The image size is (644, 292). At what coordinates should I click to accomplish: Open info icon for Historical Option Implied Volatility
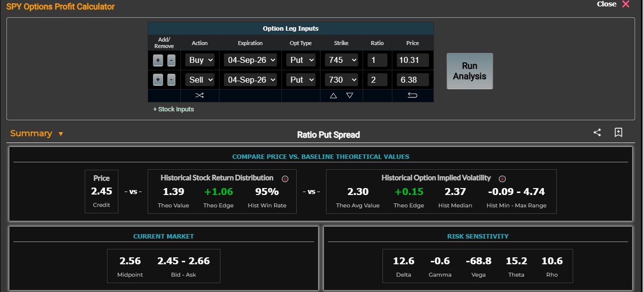pyautogui.click(x=502, y=179)
